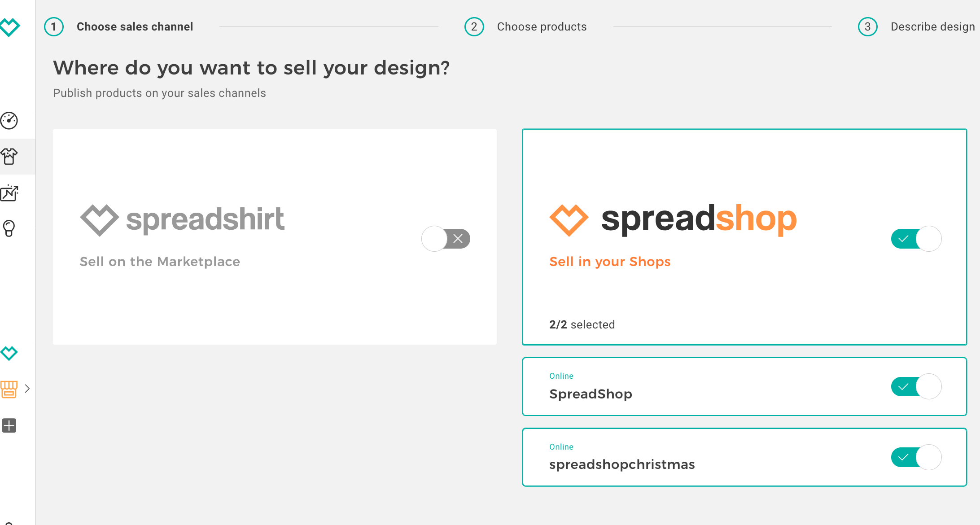Expand the shop menu chevron arrow
Image resolution: width=980 pixels, height=525 pixels.
click(x=27, y=389)
